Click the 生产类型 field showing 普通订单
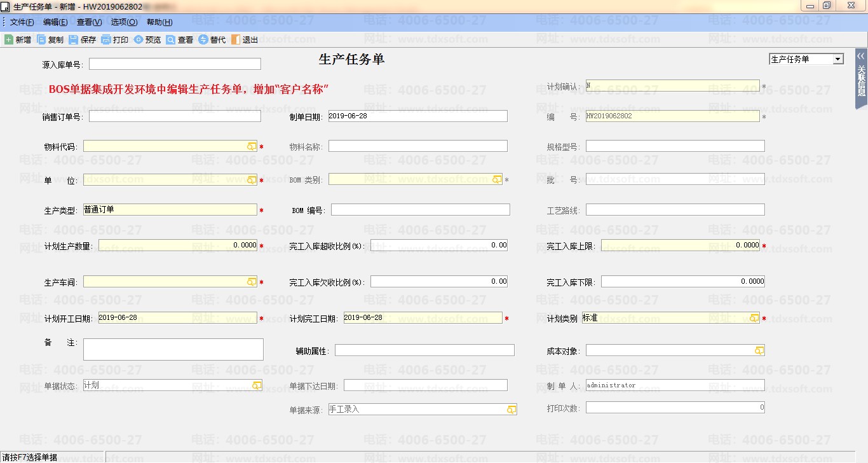 170,210
